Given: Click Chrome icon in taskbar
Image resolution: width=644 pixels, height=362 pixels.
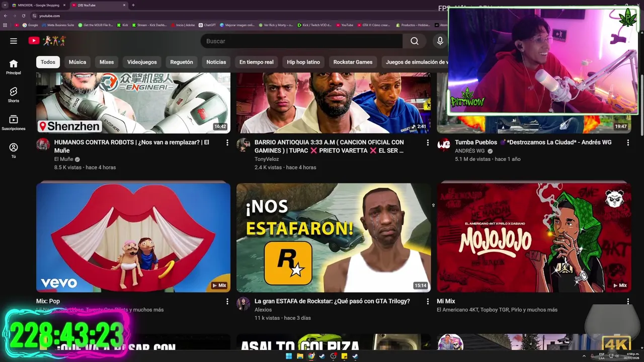Looking at the screenshot, I should coord(311,356).
